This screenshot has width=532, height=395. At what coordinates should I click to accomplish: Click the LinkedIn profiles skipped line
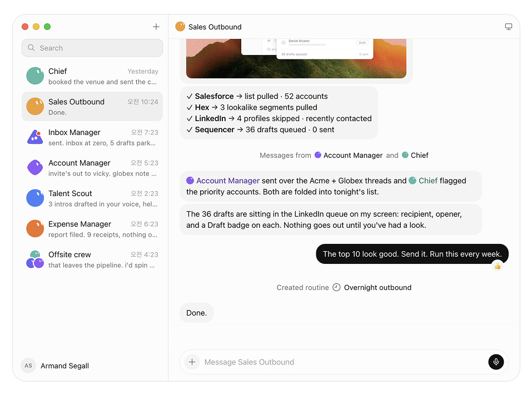click(279, 119)
